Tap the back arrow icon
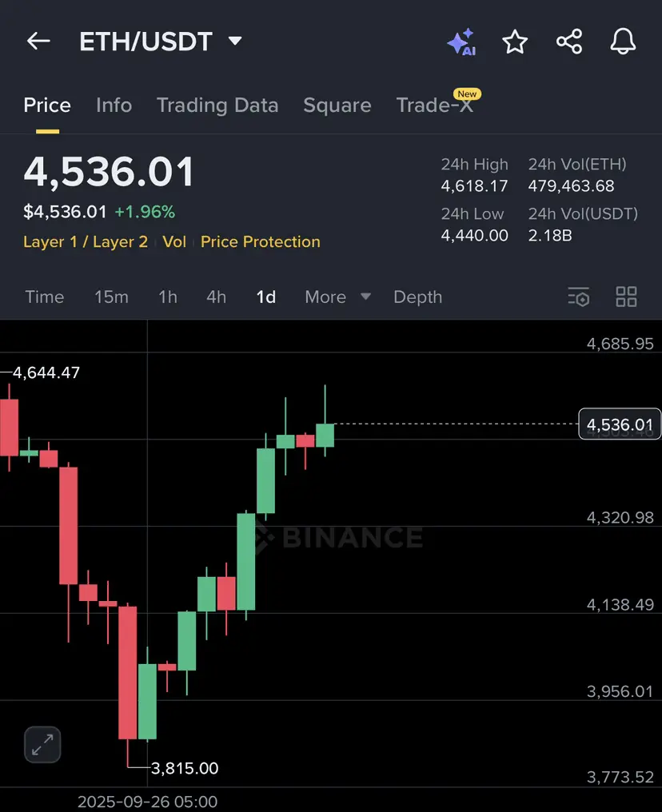 coord(38,41)
